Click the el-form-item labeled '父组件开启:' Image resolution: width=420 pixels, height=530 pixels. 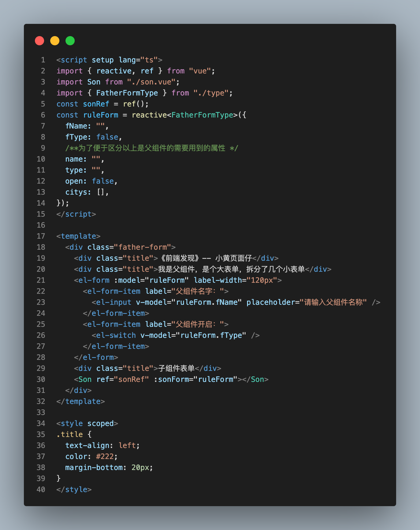pos(156,324)
